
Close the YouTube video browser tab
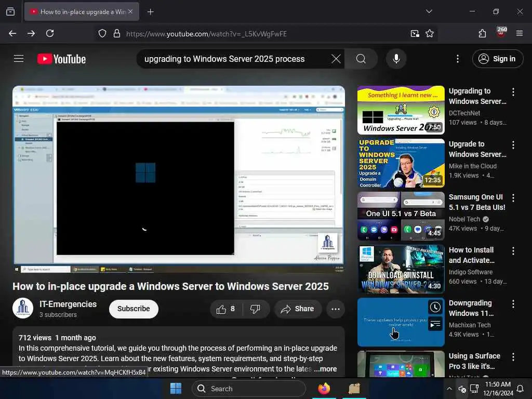tap(130, 11)
